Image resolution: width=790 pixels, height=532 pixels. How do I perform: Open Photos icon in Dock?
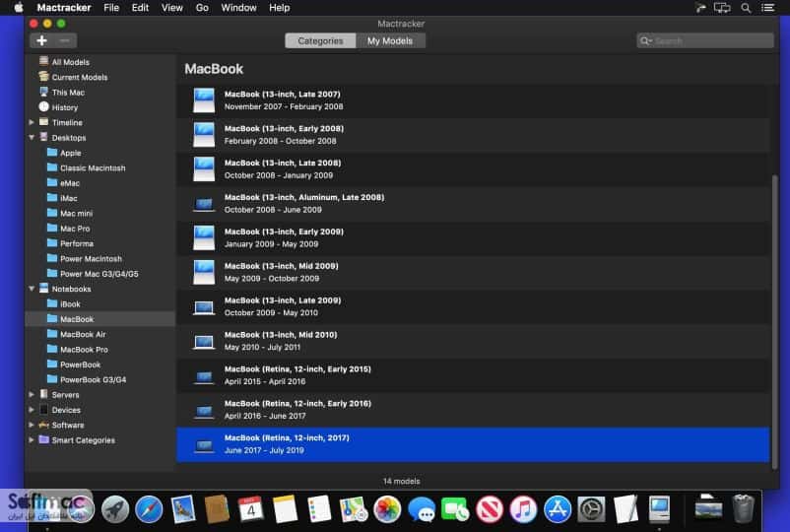click(x=386, y=508)
